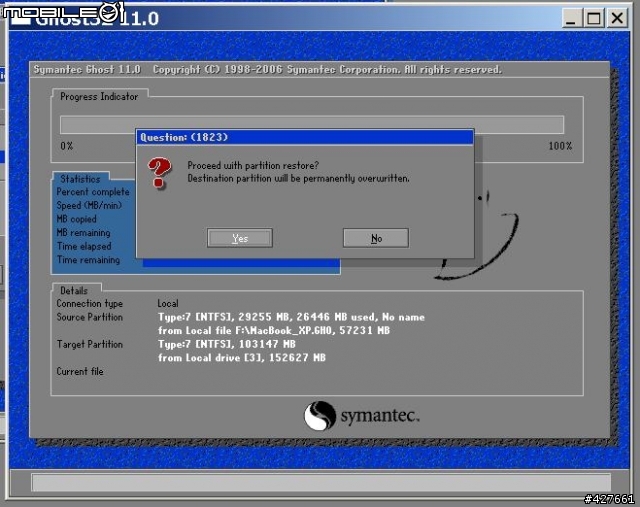Click the 0% progress marker
Screen dimensions: 640x507
click(67, 146)
